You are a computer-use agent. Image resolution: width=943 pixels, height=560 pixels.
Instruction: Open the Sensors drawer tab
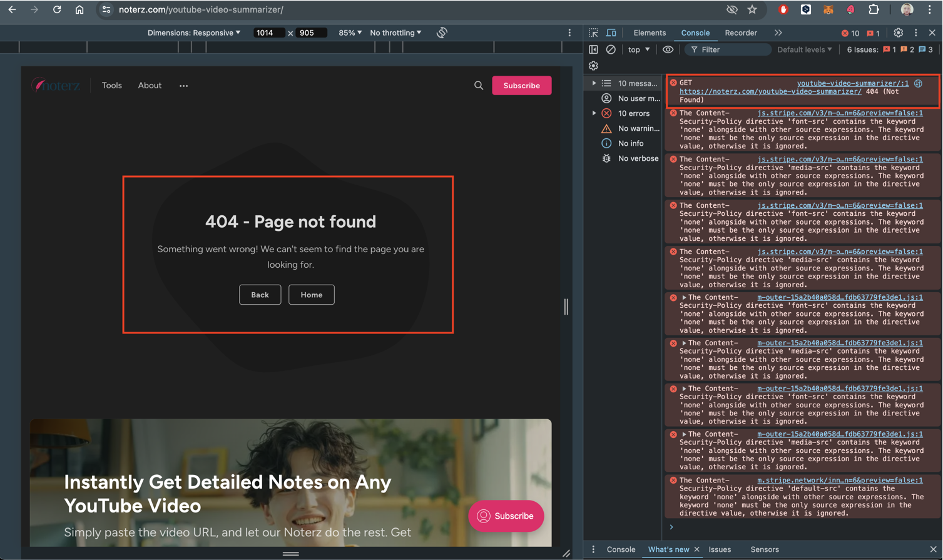765,549
